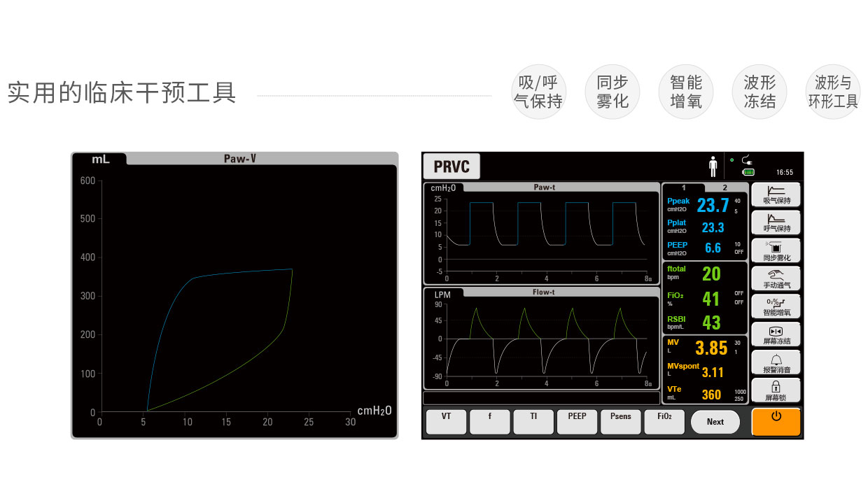Select the Flow-t waveform panel
868x503 pixels.
pos(541,339)
